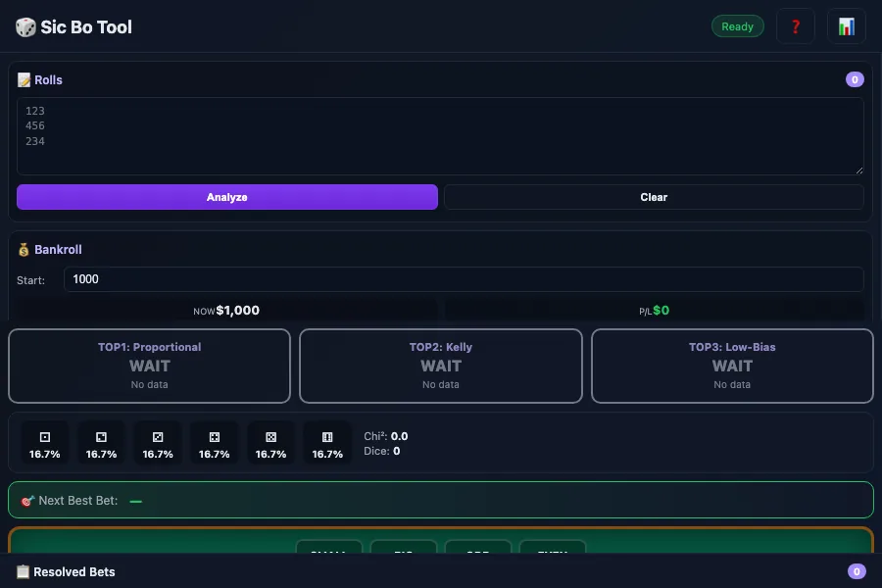
Task: Select the Dice: 0 count
Action: 382,451
